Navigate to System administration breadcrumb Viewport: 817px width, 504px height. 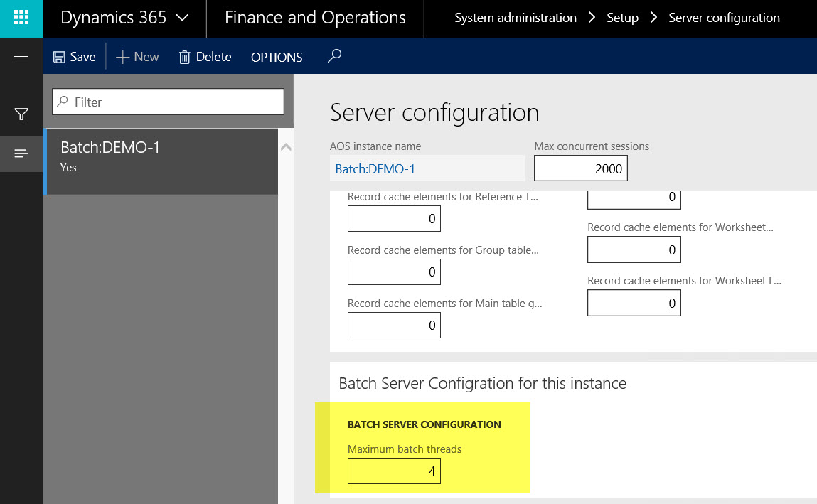516,18
